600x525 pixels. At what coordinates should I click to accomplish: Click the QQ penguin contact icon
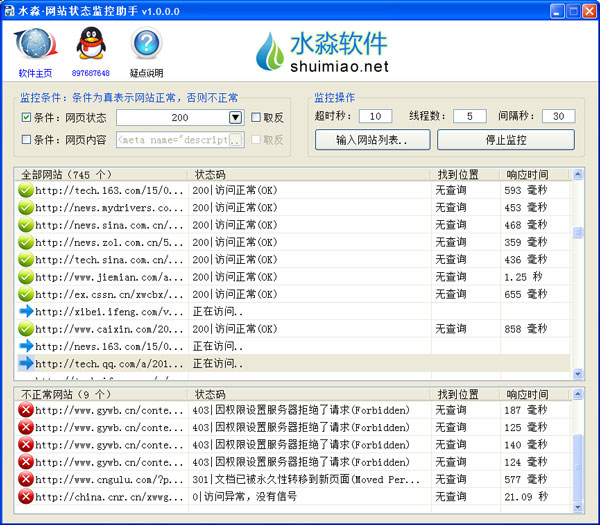91,46
